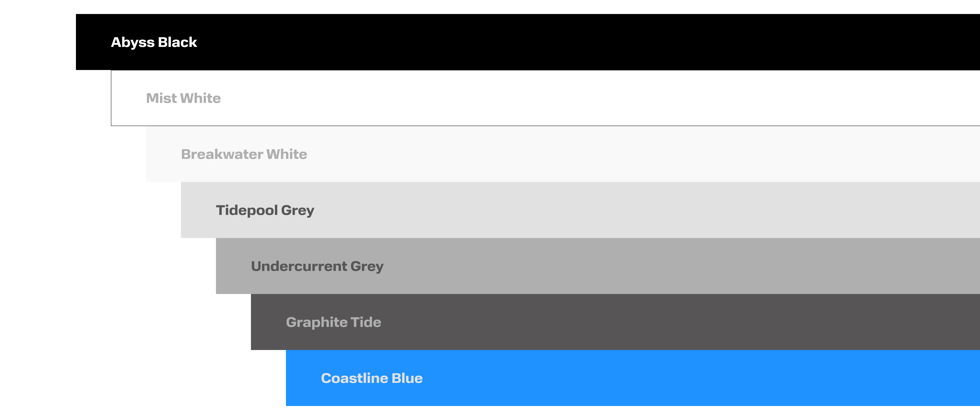Click the 'Graphite Tide' text label
The image size is (980, 420).
pos(333,322)
